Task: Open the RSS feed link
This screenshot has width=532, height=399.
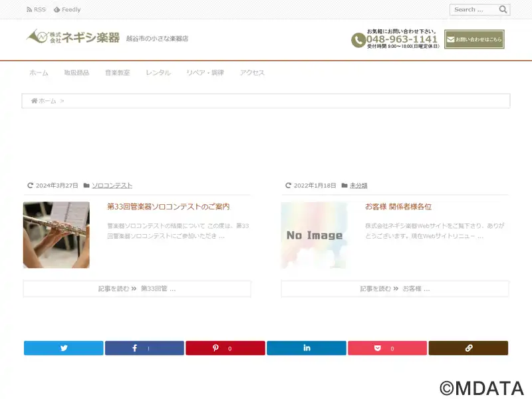Action: (x=36, y=10)
